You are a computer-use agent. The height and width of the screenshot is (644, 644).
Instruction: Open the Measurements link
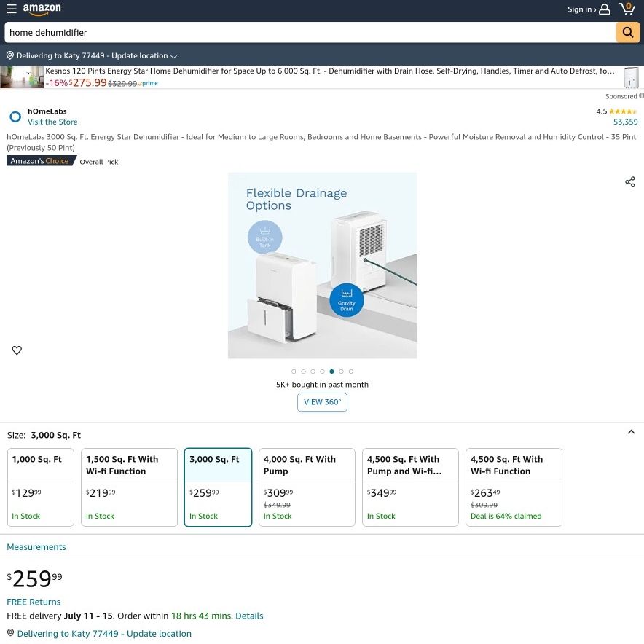pos(36,546)
